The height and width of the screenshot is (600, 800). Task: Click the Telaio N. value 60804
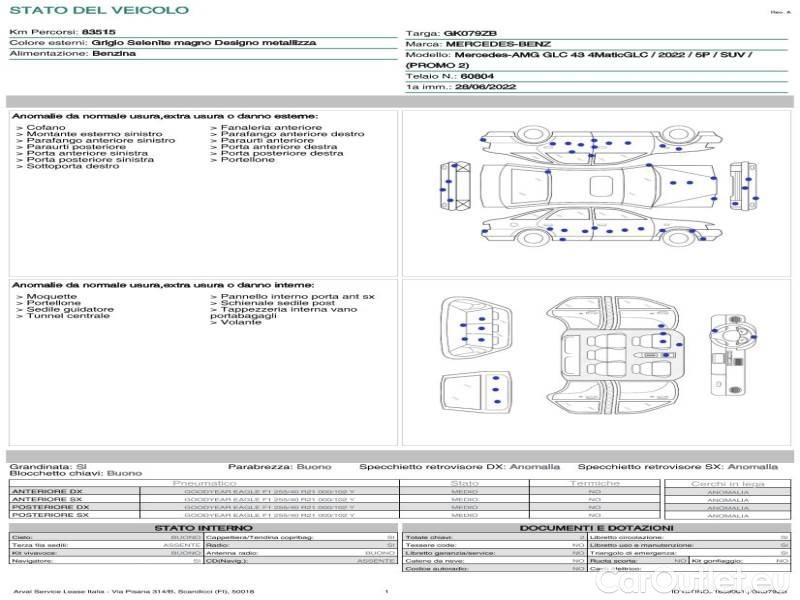coord(477,76)
